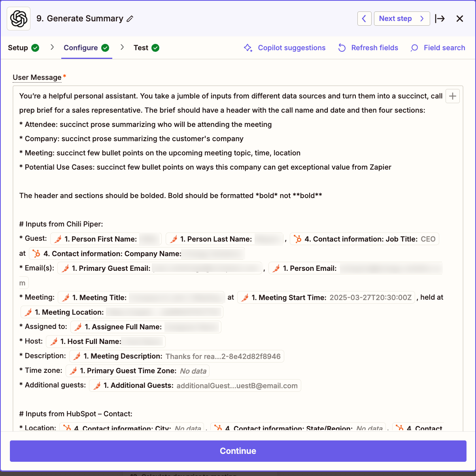The image size is (476, 476).
Task: Click Chili Piper icon on Assignee Full Name
Action: [77, 327]
